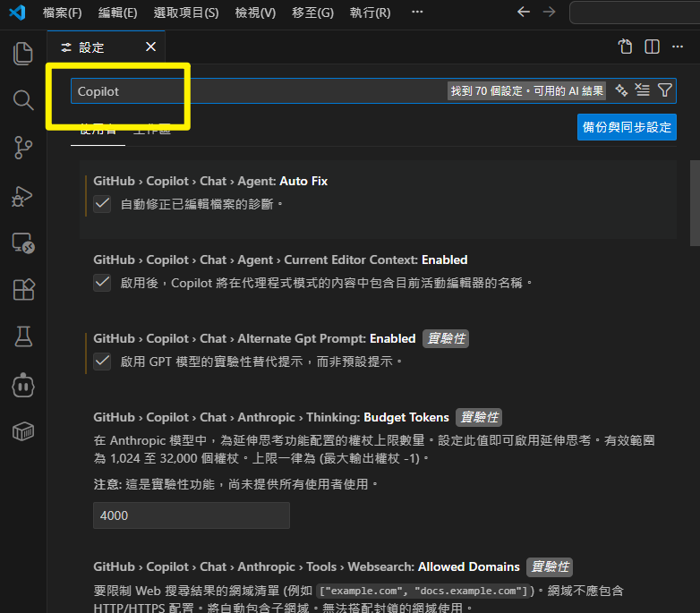Open the 執行(R) menu

(370, 13)
